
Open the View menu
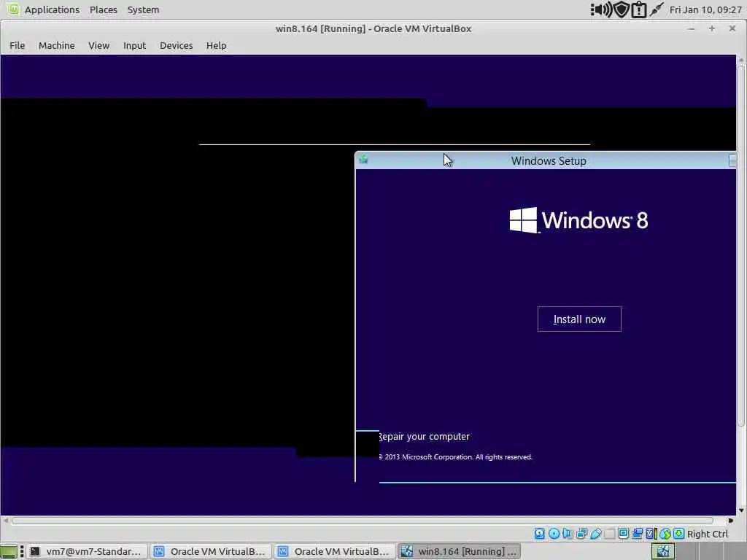coord(99,45)
